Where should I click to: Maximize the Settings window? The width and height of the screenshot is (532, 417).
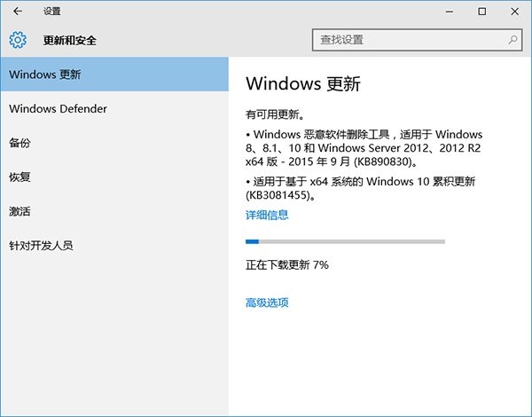(x=481, y=12)
